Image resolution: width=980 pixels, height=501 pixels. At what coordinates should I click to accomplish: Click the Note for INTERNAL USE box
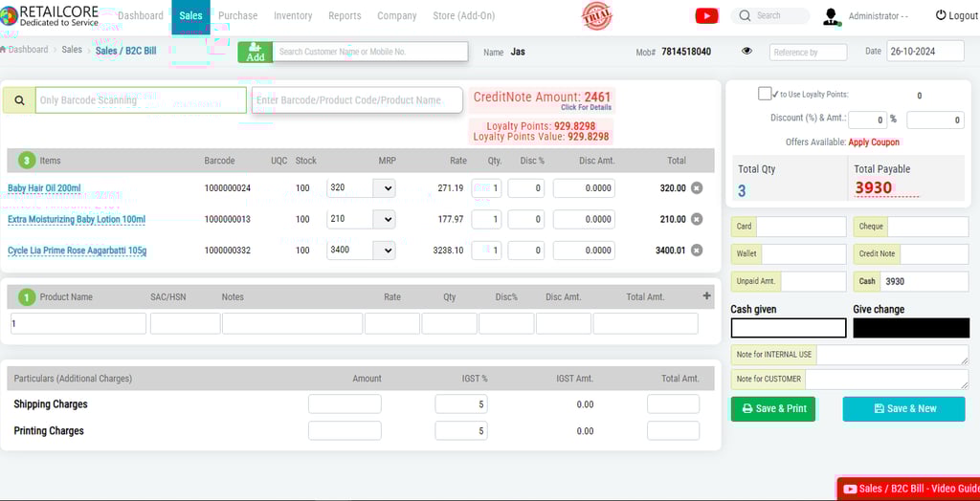click(x=893, y=355)
